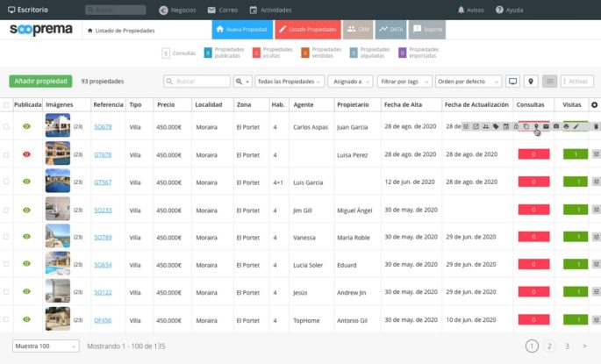This screenshot has width=601, height=364.
Task: Select the list layout view icon
Action: [x=550, y=82]
